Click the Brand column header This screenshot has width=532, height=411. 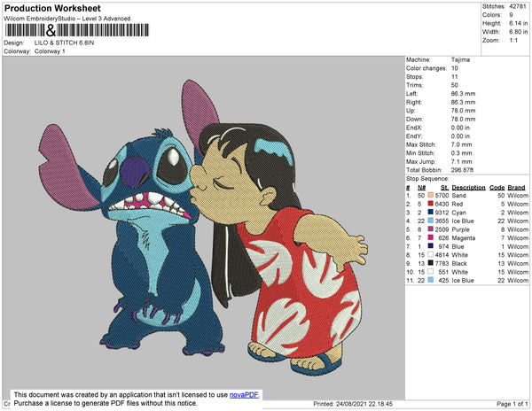tap(518, 188)
